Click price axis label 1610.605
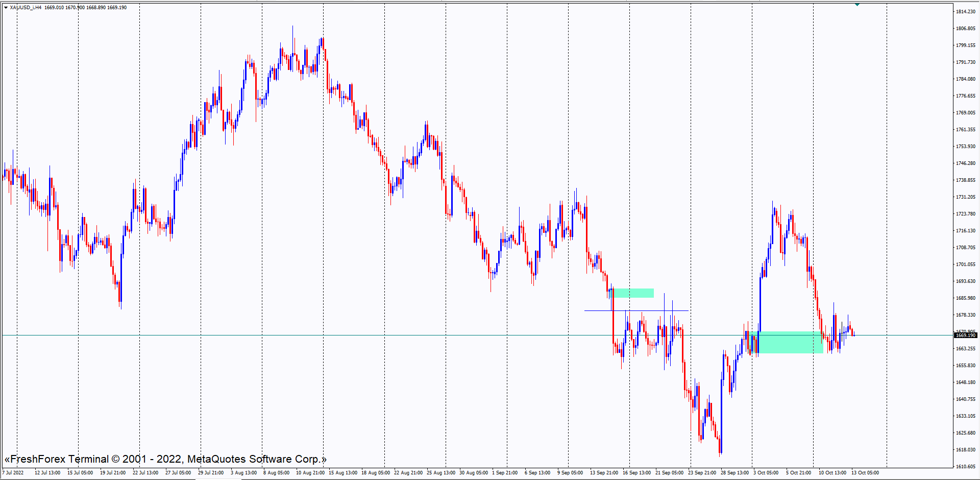 pyautogui.click(x=966, y=467)
